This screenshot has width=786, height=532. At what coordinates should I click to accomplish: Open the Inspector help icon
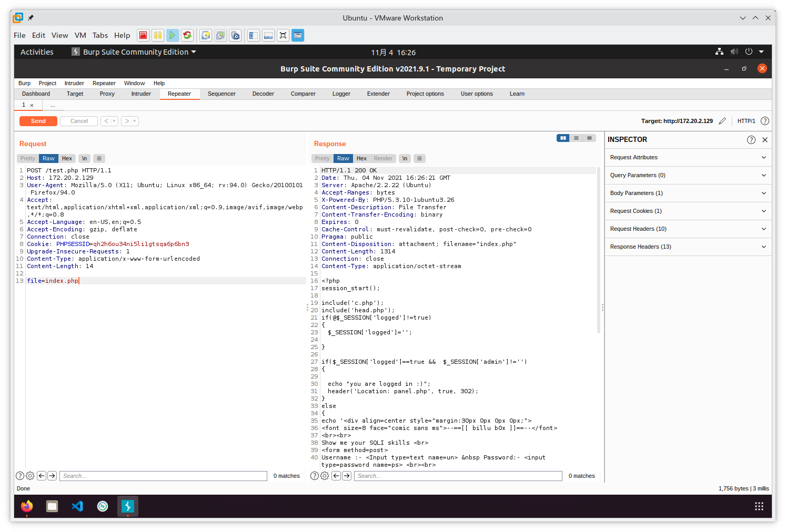(x=751, y=140)
